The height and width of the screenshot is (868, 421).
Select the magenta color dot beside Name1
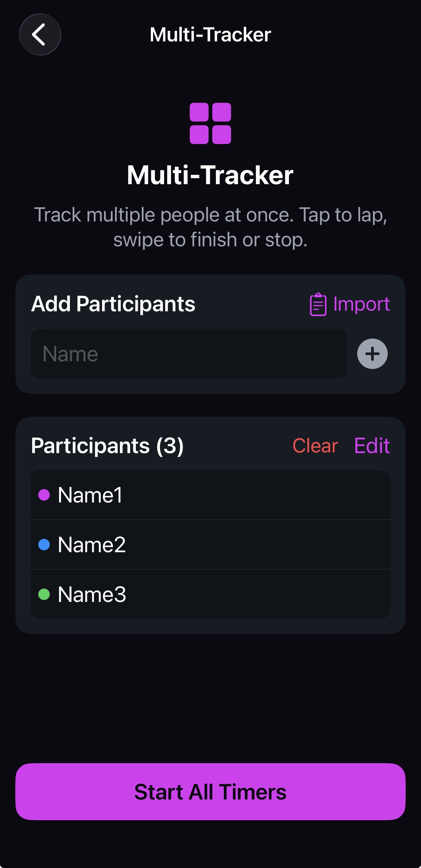pos(44,495)
